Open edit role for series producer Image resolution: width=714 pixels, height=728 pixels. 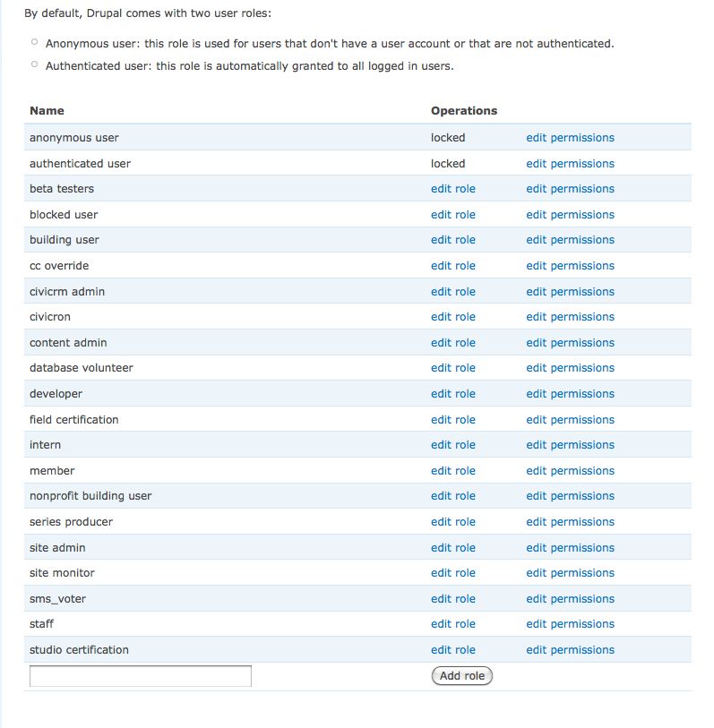pos(452,522)
